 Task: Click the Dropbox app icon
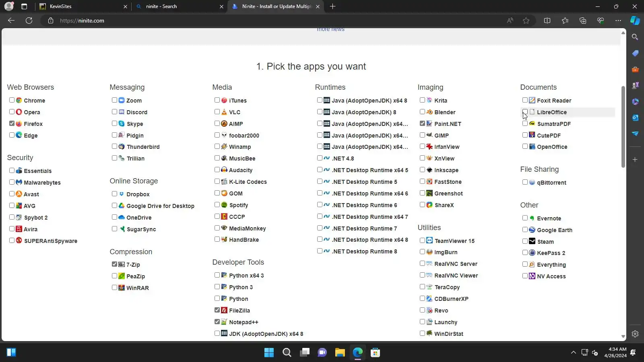[x=122, y=194]
